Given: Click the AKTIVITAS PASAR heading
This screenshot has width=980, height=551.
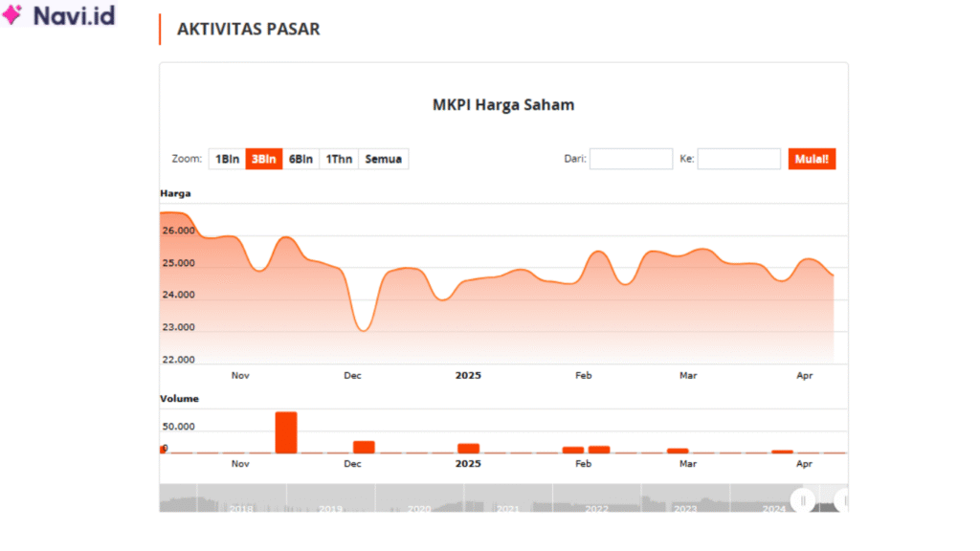Looking at the screenshot, I should tap(247, 30).
